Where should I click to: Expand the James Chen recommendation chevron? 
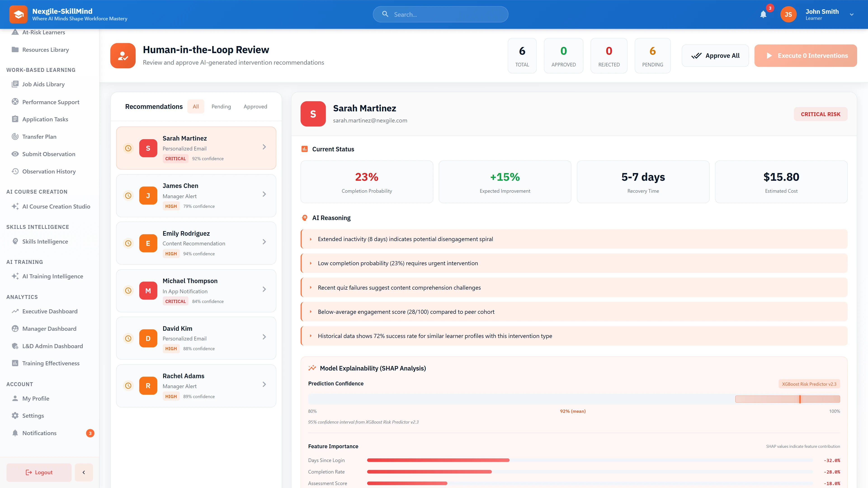tap(264, 194)
